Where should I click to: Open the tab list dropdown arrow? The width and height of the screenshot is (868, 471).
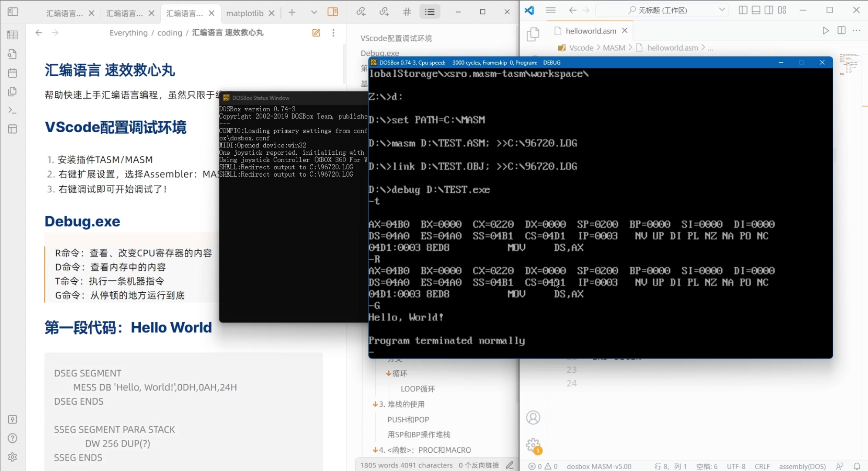[x=314, y=12]
